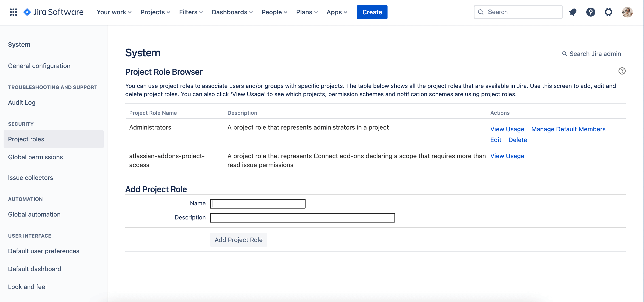Click the help question mark icon
Viewport: 644px width, 302px height.
pyautogui.click(x=591, y=12)
